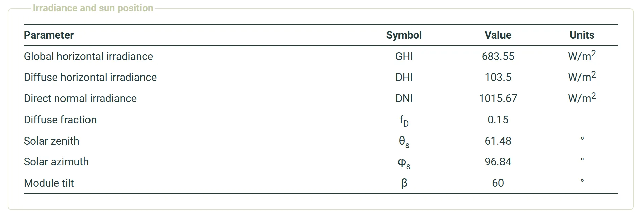This screenshot has width=644, height=214.
Task: Click the solar zenith value 61.48
Action: (x=498, y=141)
